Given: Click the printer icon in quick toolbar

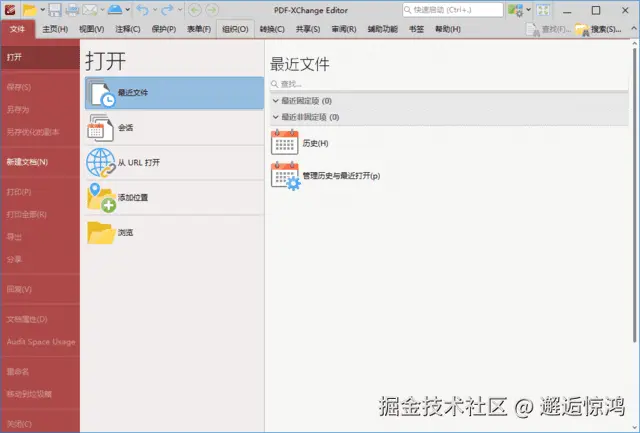Looking at the screenshot, I should pyautogui.click(x=72, y=10).
